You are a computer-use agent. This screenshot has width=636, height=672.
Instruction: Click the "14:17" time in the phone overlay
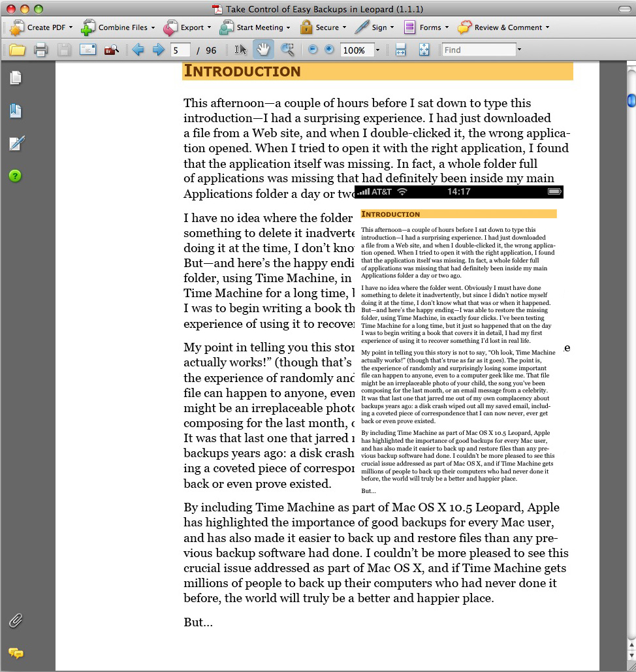[x=459, y=192]
